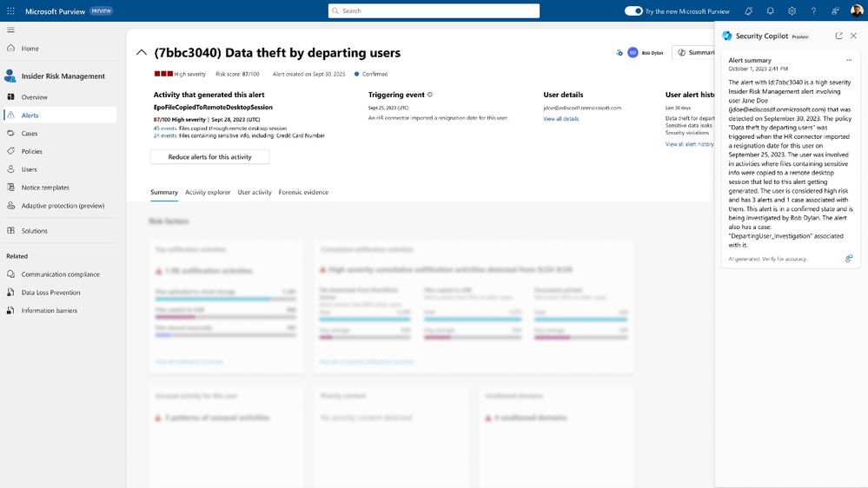
Task: Open View all details link
Action: pyautogui.click(x=560, y=119)
